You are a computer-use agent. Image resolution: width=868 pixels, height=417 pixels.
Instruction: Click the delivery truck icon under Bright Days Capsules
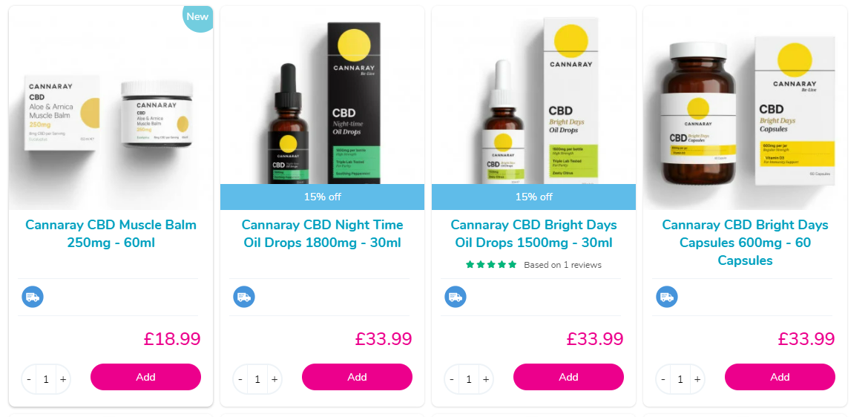click(667, 297)
